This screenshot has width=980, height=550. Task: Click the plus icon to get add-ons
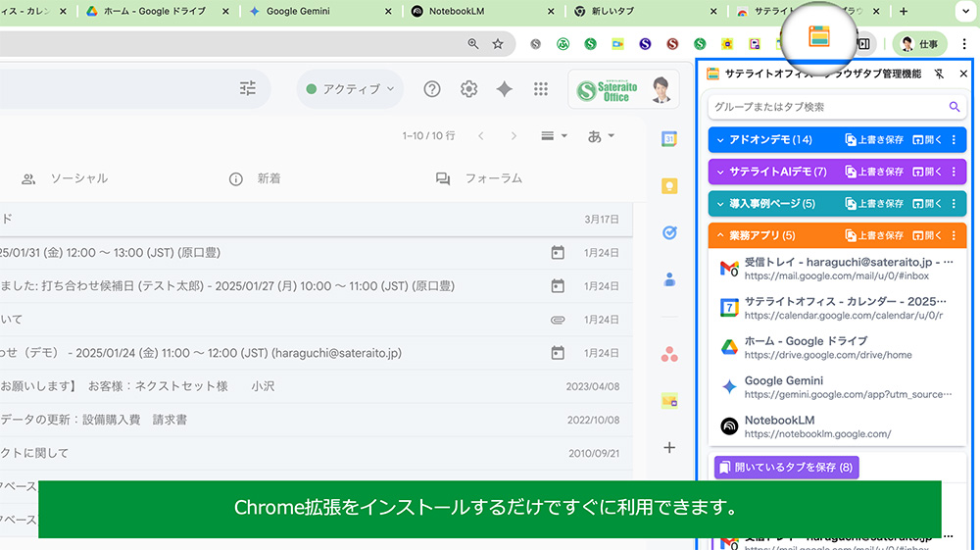[669, 447]
